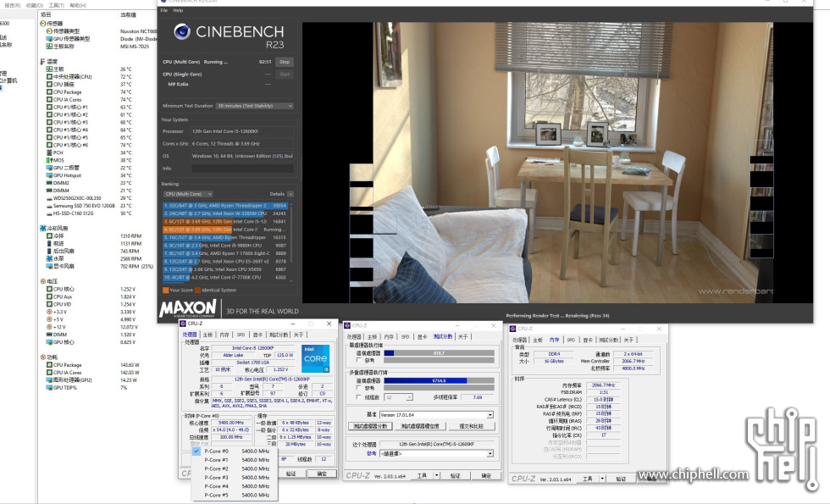Open the 收藏(O) menu in AIDA64
Image resolution: width=830 pixels, height=504 pixels.
[x=35, y=5]
